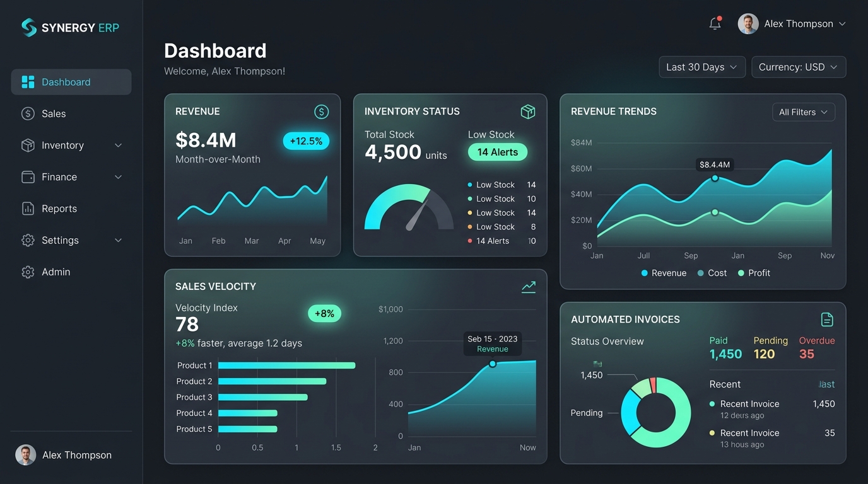The height and width of the screenshot is (484, 868).
Task: Open the user menu chevron beside Alex Thompson
Action: [x=842, y=24]
